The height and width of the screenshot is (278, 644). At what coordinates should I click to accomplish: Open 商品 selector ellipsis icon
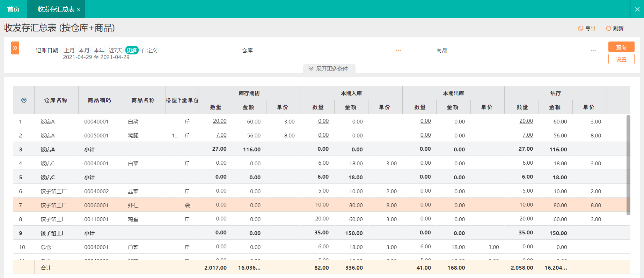pos(593,51)
